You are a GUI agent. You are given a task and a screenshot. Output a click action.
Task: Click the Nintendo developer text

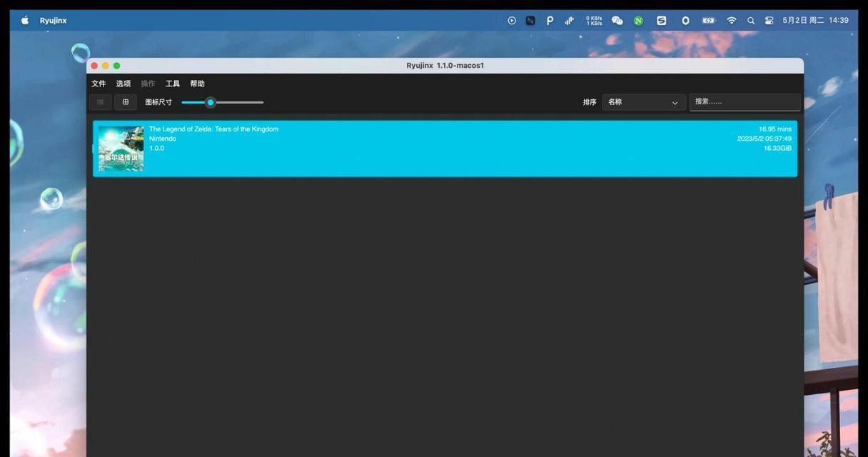point(163,139)
